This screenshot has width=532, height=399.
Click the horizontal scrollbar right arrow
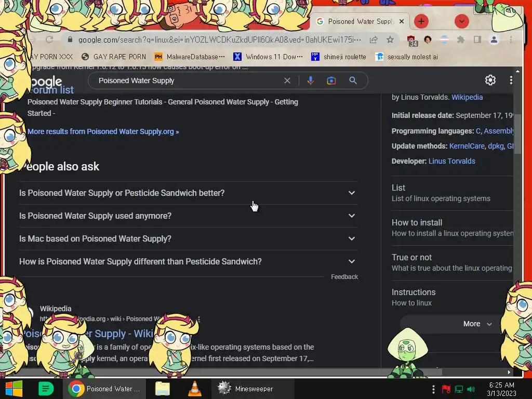(x=509, y=372)
